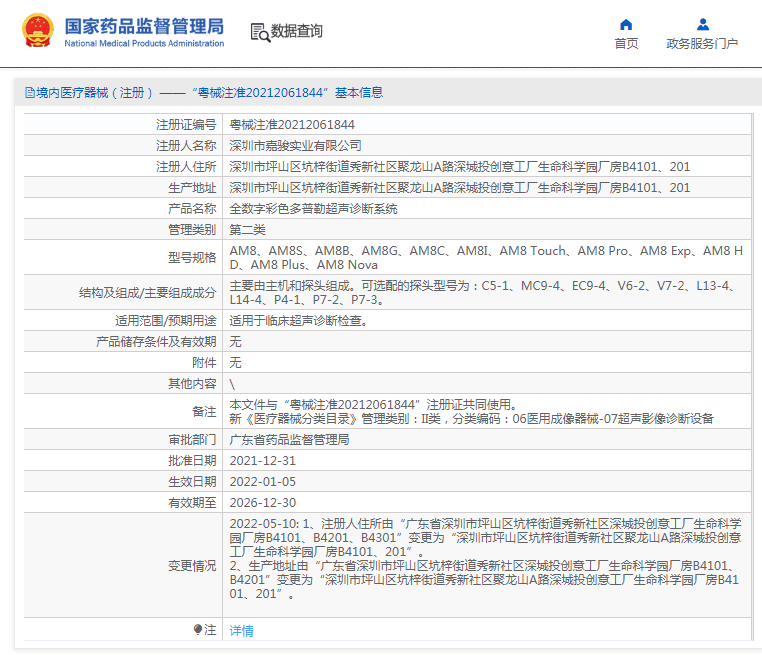Click registration number 粤械注准20212061844 value cell
Image resolution: width=762 pixels, height=655 pixels.
[292, 125]
